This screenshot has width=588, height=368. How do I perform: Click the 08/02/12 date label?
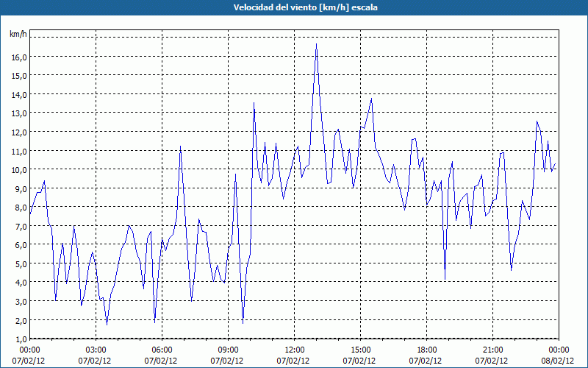558,361
